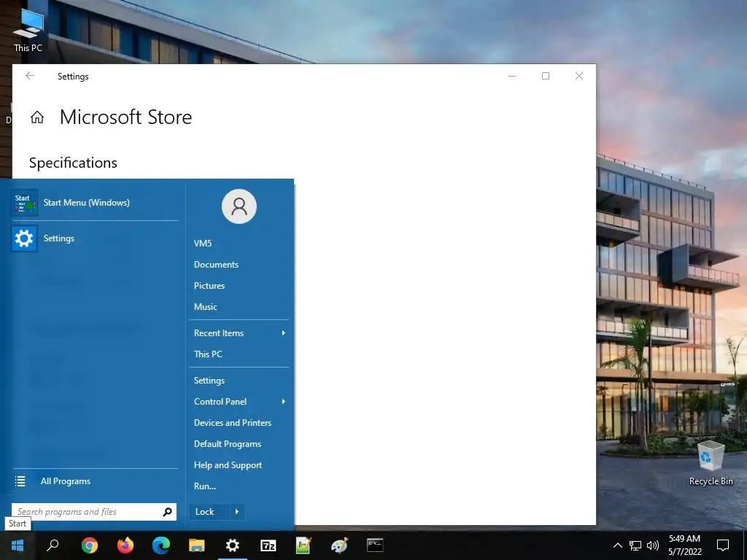The image size is (747, 560).
Task: Open Start Menu (Windows) pinned entry
Action: [95, 203]
